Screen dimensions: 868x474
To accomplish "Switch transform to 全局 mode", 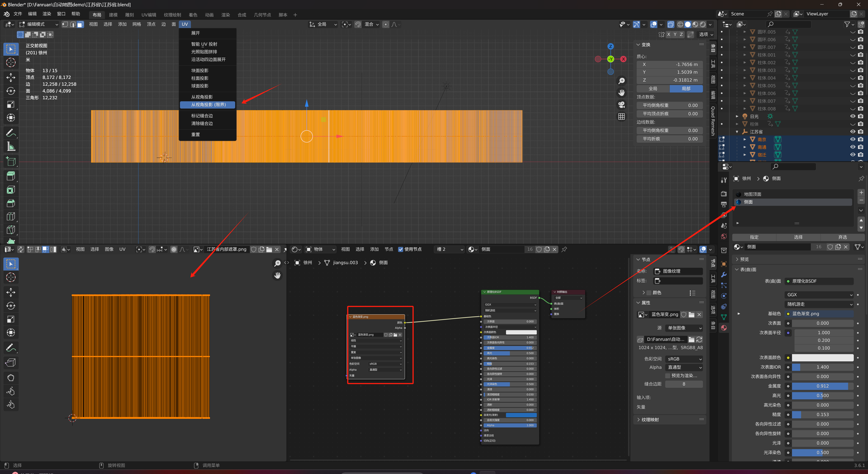I will [653, 89].
